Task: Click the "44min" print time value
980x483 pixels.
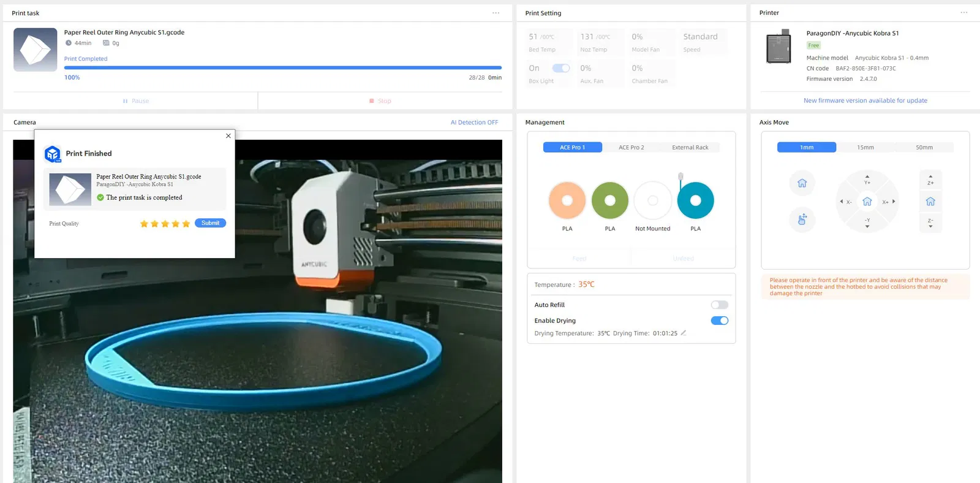Action: point(83,43)
